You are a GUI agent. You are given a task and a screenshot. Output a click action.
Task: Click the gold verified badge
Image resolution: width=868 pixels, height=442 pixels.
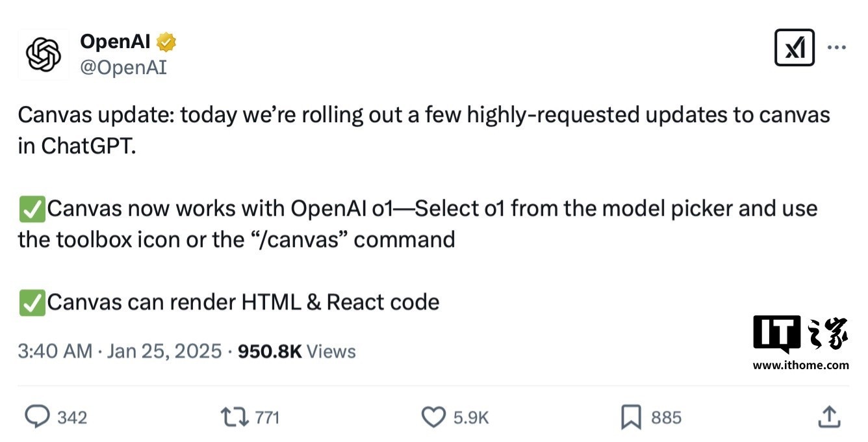tap(166, 43)
